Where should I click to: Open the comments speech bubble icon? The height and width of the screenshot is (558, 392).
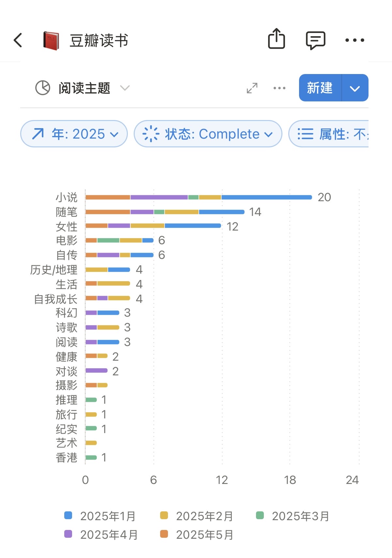tap(315, 40)
